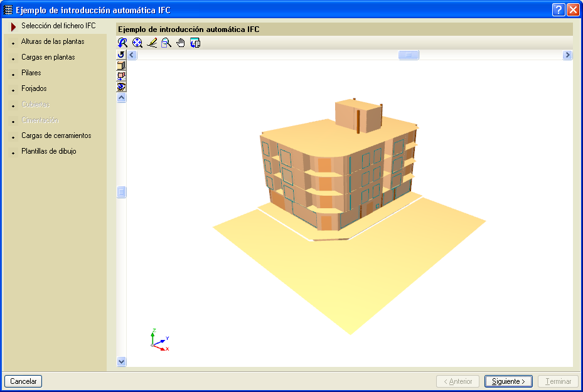Open Cargas de cerramientos step
This screenshot has height=392, width=583.
click(56, 135)
